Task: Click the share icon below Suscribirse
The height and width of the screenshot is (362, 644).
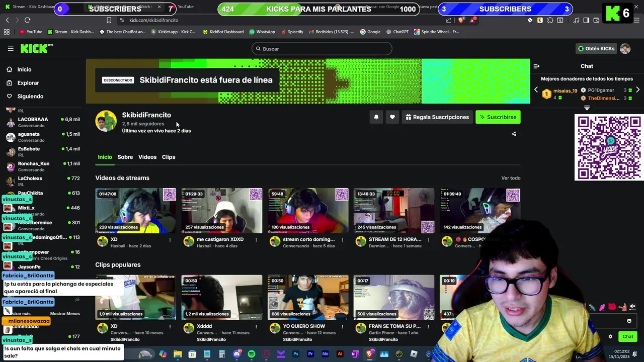Action: coord(514,134)
